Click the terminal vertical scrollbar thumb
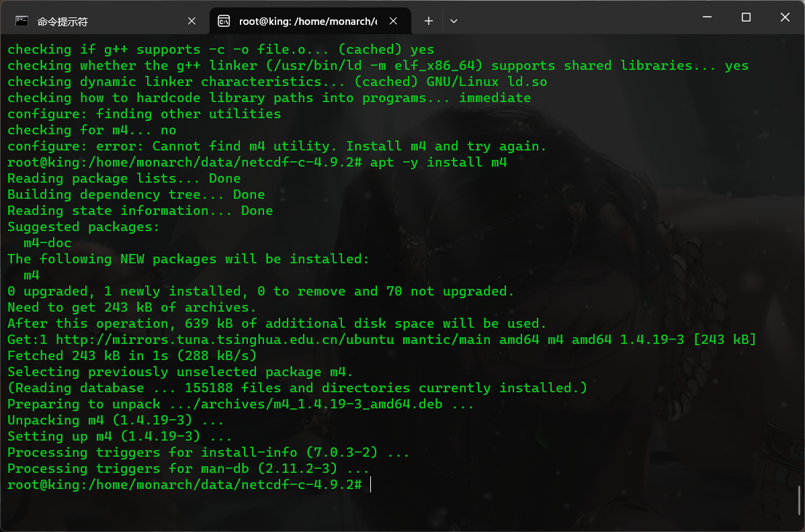Viewport: 805px width, 532px height. click(x=800, y=500)
